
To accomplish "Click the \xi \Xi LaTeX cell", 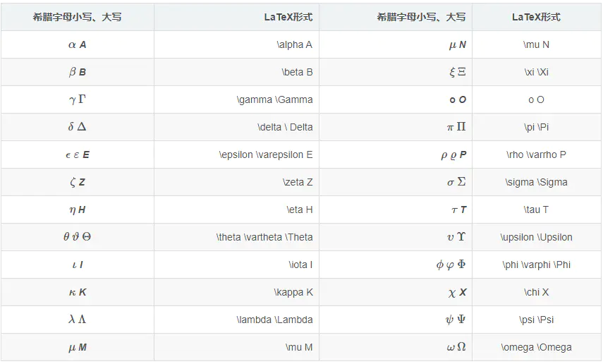I will [537, 72].
